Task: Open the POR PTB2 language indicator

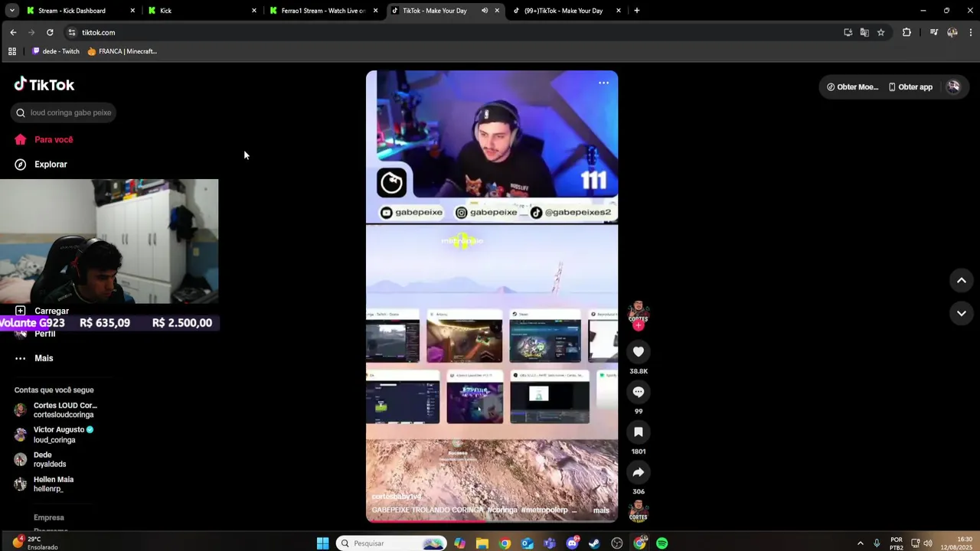Action: pos(897,543)
